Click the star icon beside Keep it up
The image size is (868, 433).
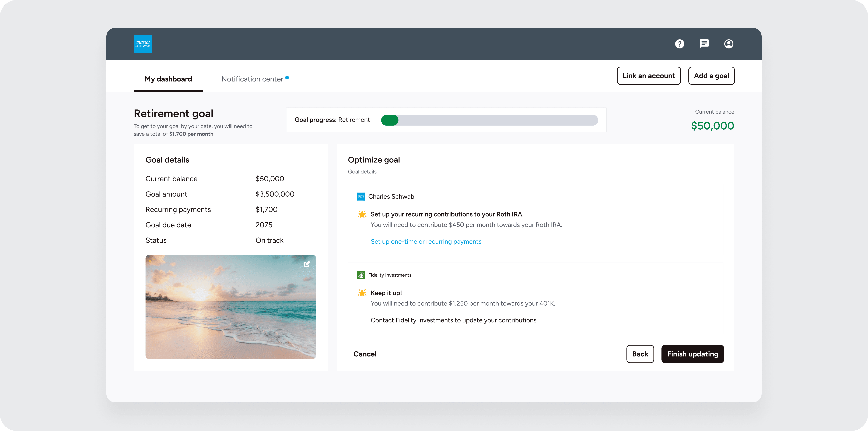pos(362,293)
